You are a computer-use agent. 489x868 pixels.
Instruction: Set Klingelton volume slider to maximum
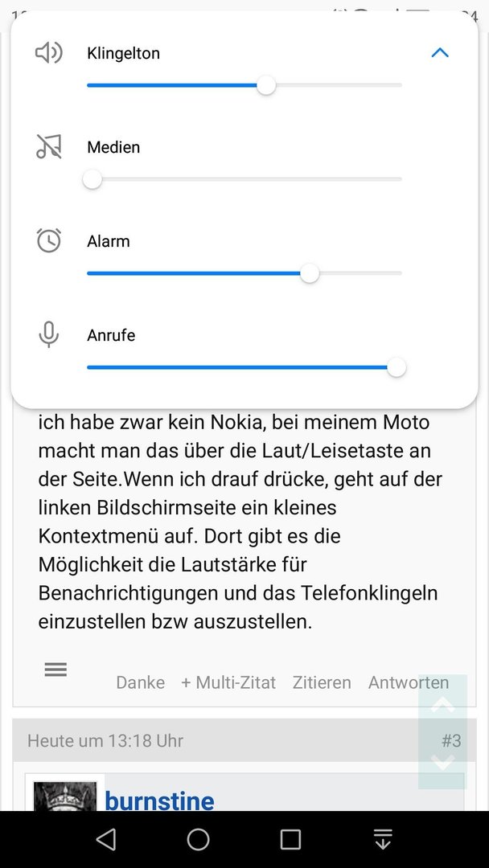point(401,85)
